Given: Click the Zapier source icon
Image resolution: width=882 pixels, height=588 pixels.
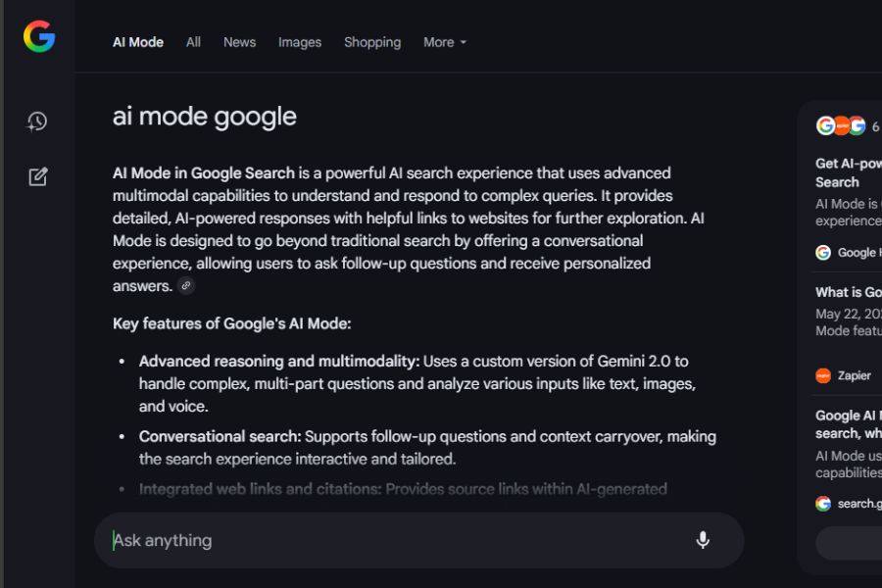Looking at the screenshot, I should tap(823, 375).
